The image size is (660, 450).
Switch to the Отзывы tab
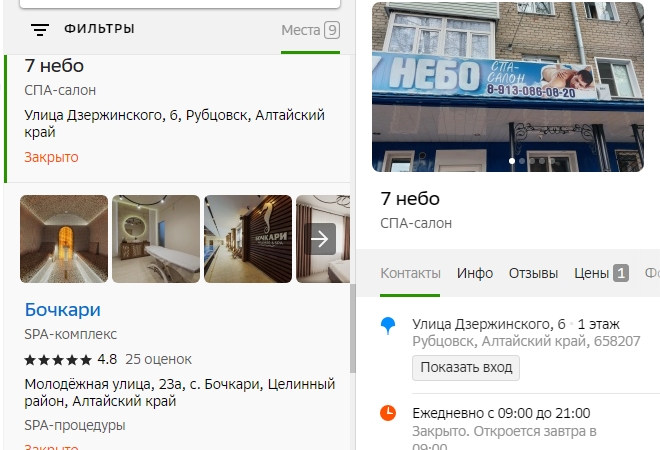click(533, 274)
